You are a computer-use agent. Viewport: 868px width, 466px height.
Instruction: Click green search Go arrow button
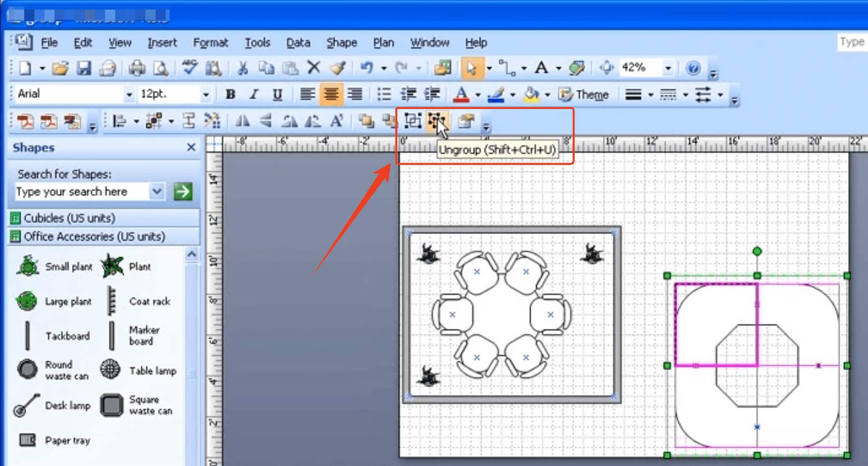coord(183,191)
